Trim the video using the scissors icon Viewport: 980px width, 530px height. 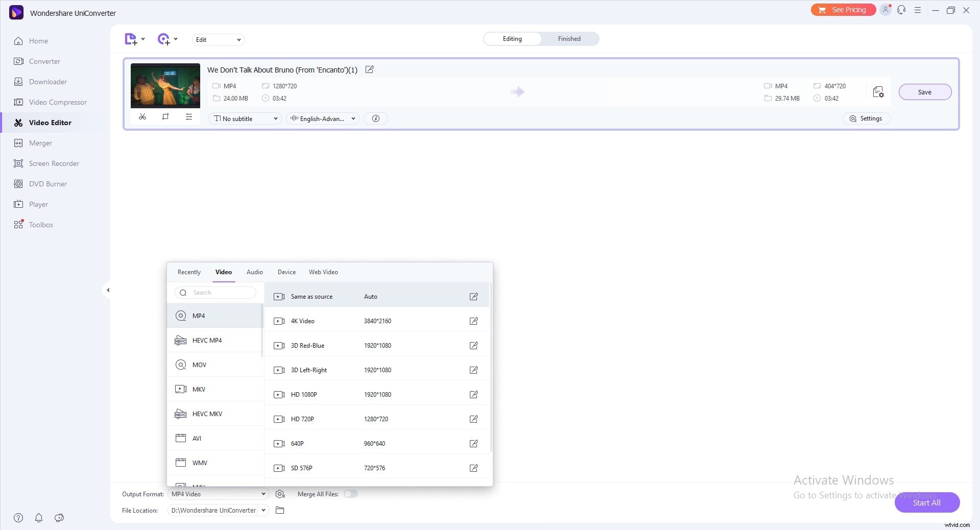point(142,117)
